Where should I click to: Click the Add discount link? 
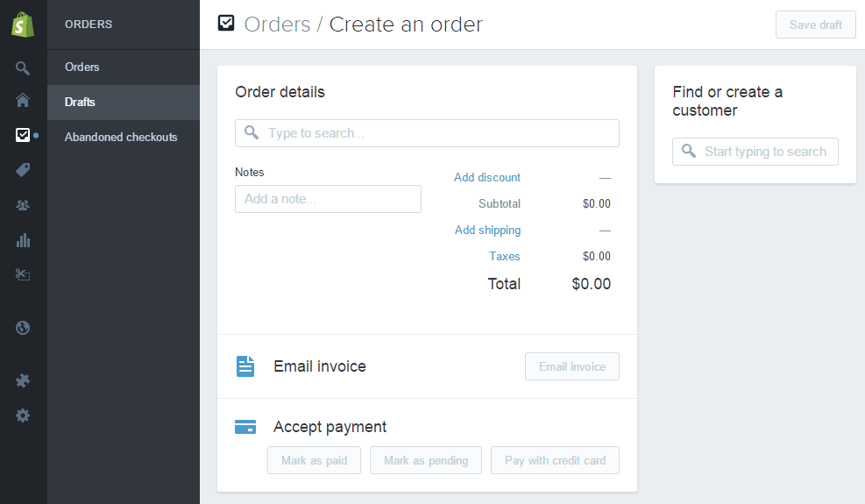click(486, 178)
